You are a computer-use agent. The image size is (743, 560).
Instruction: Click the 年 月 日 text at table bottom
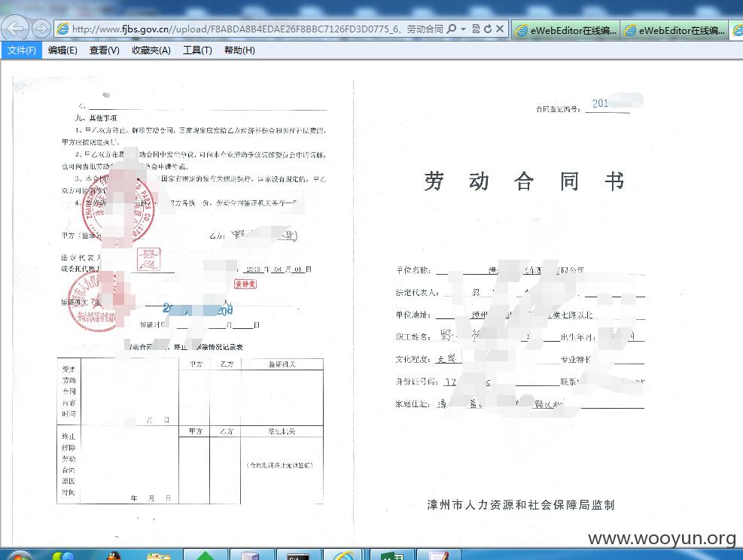pos(151,498)
